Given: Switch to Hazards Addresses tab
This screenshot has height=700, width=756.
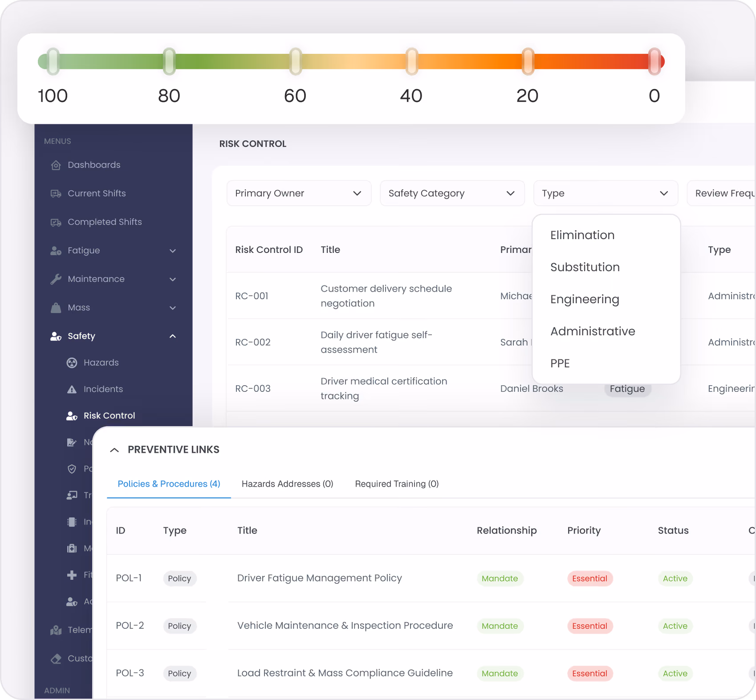Looking at the screenshot, I should (287, 484).
